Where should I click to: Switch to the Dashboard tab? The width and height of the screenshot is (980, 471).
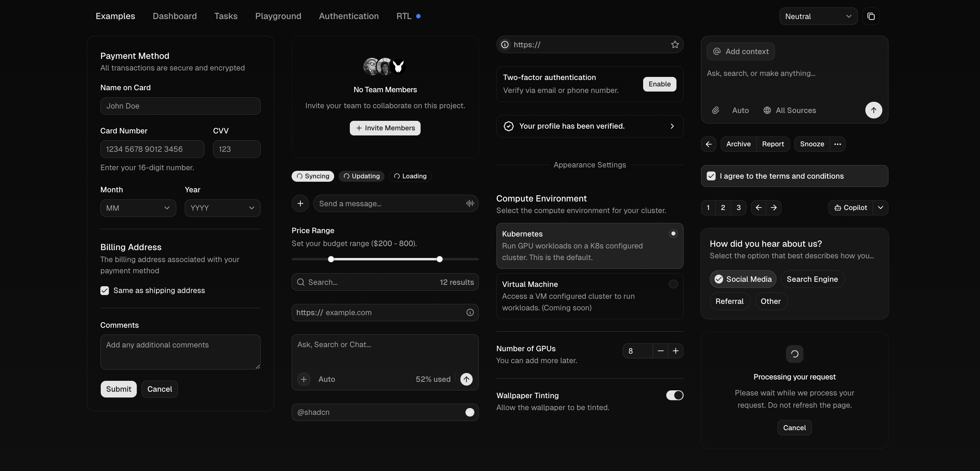pos(175,16)
